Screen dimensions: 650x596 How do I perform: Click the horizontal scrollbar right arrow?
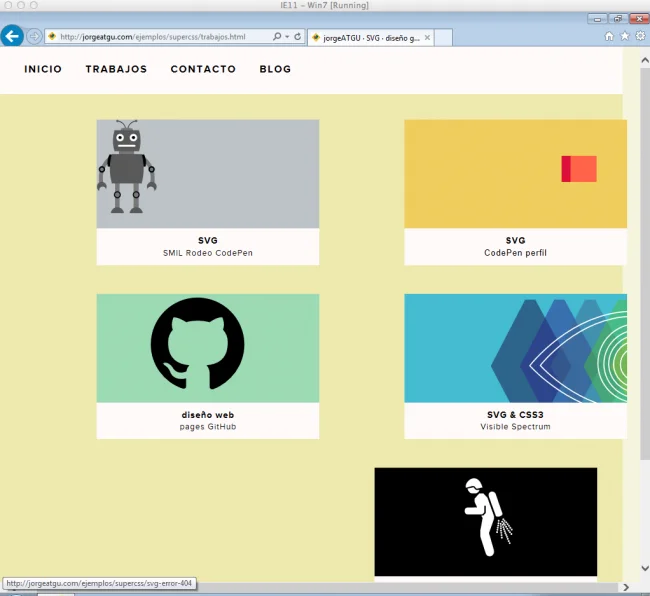pos(626,587)
